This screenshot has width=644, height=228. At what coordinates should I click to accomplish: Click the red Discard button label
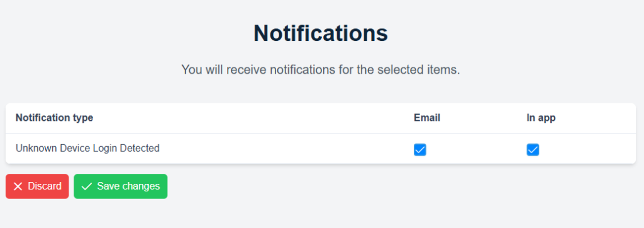click(x=45, y=186)
